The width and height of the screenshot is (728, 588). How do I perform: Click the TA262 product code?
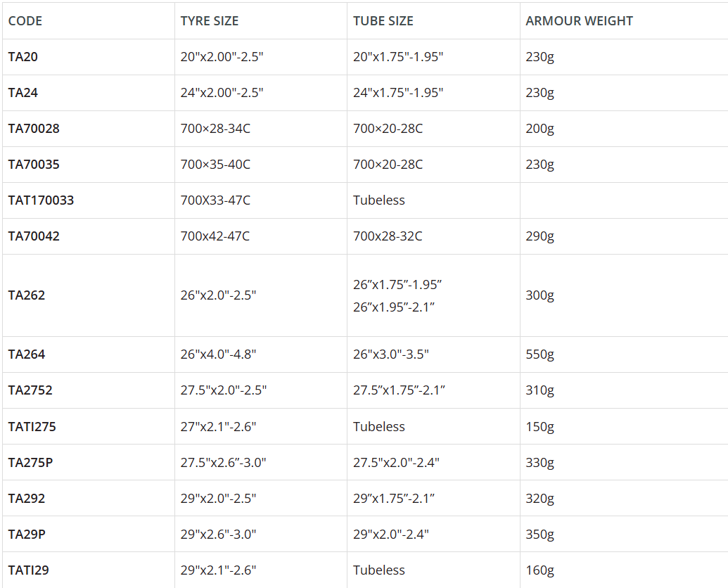point(27,295)
